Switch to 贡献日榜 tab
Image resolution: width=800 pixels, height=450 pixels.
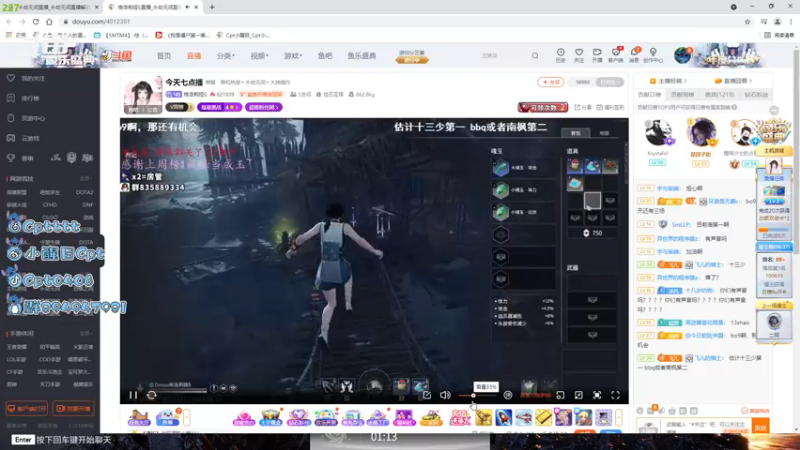click(x=649, y=94)
